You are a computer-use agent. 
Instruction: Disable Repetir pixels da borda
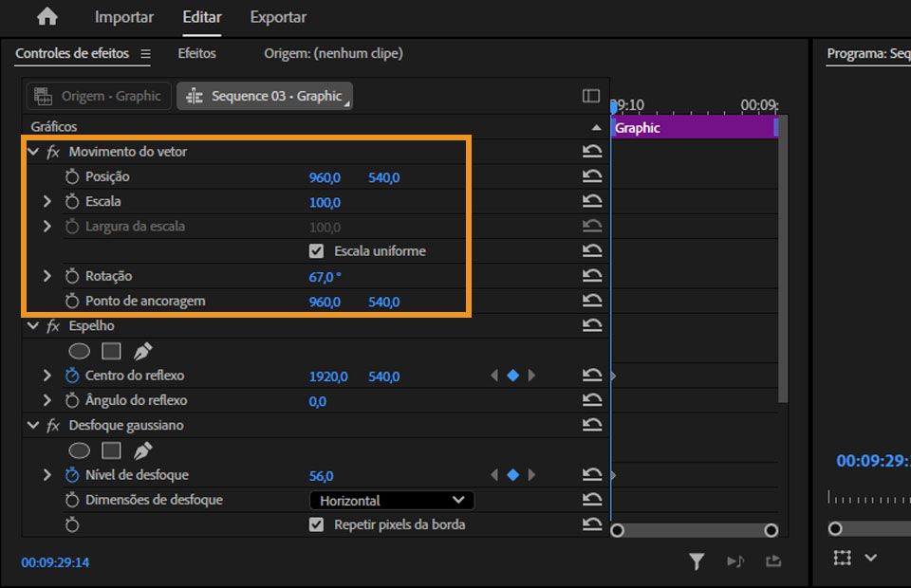[x=316, y=524]
